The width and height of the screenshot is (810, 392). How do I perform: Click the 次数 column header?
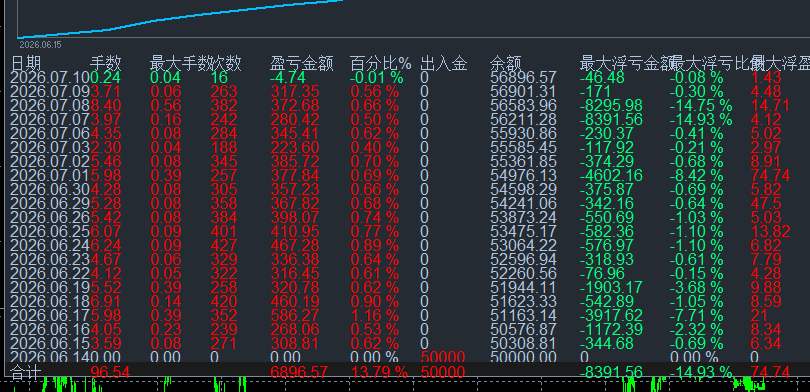point(226,64)
